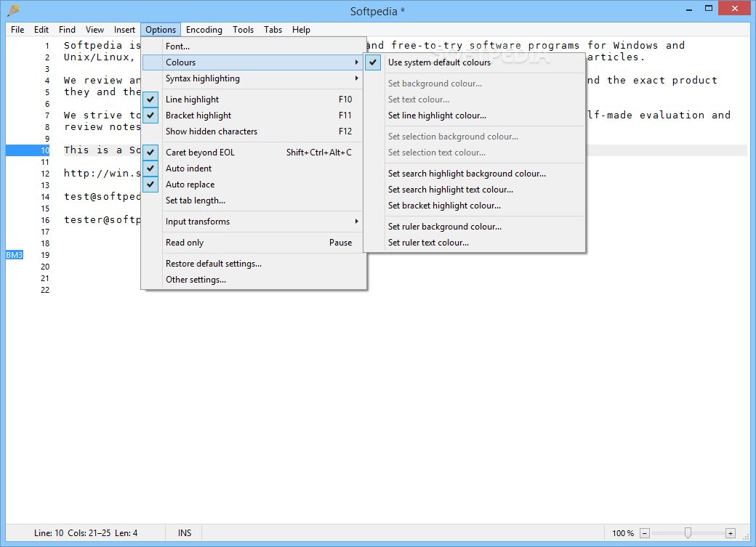Click the zoom in plus button
756x547 pixels.
pos(731,533)
